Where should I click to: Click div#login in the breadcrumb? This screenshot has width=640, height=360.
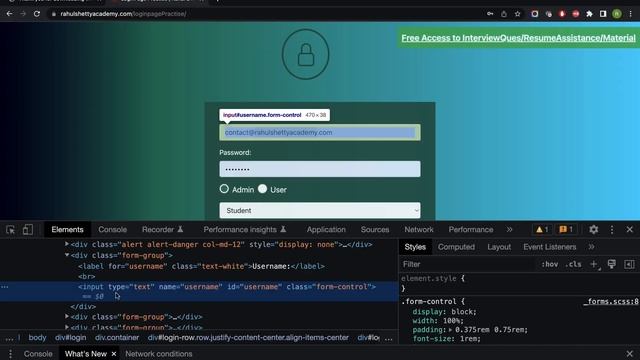coord(71,338)
